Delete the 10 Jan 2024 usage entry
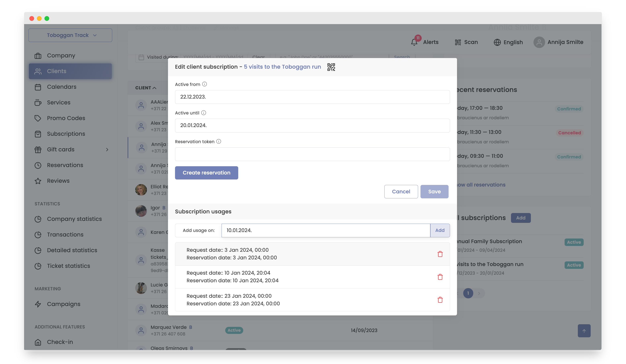This screenshot has height=364, width=626. (440, 277)
